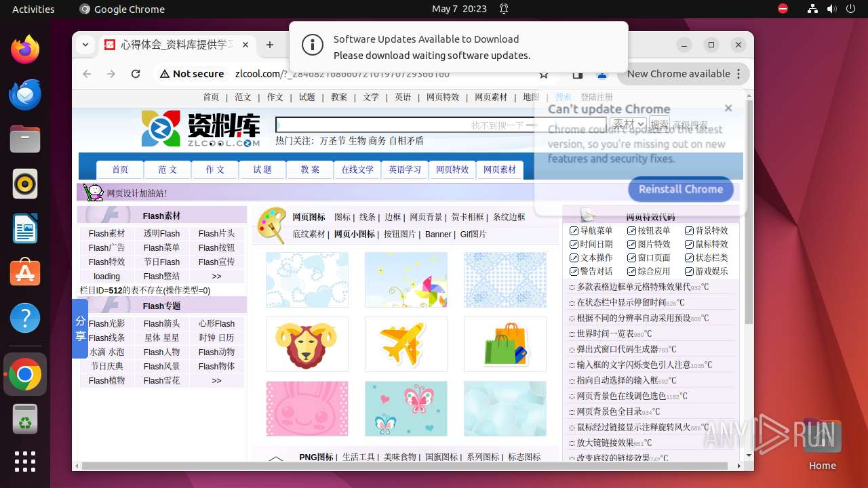The width and height of the screenshot is (868, 488).
Task: Open Ubuntu Software store in the dock
Action: click(x=25, y=273)
